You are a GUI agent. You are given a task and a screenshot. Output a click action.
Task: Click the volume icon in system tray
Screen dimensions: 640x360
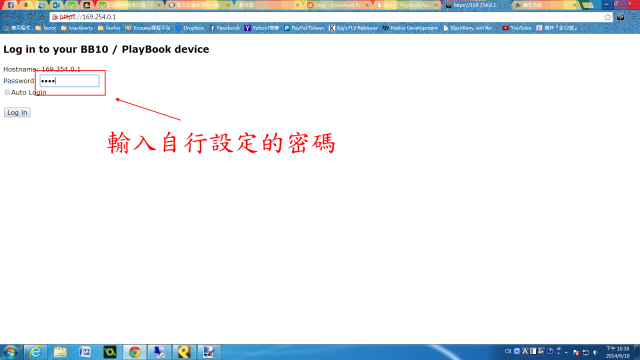click(x=595, y=352)
